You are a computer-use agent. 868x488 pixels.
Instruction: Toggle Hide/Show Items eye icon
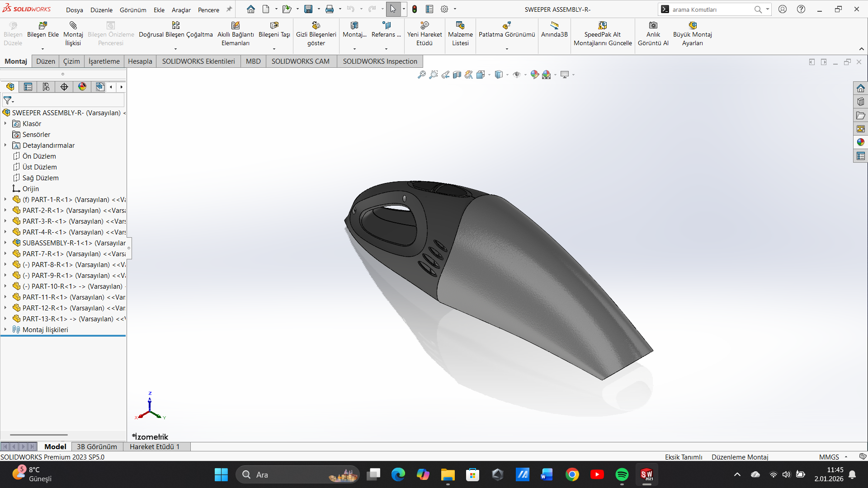click(516, 75)
